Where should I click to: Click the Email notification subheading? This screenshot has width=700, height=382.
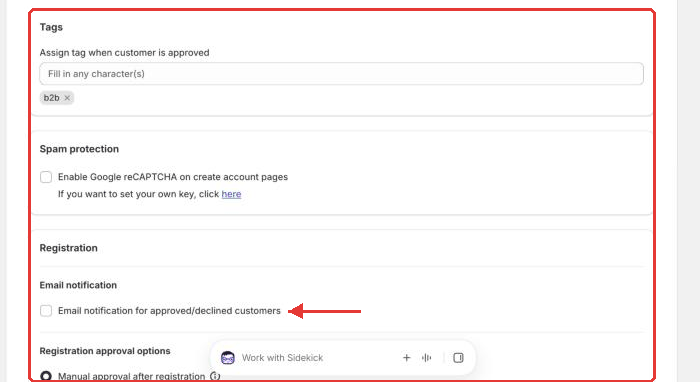(78, 285)
